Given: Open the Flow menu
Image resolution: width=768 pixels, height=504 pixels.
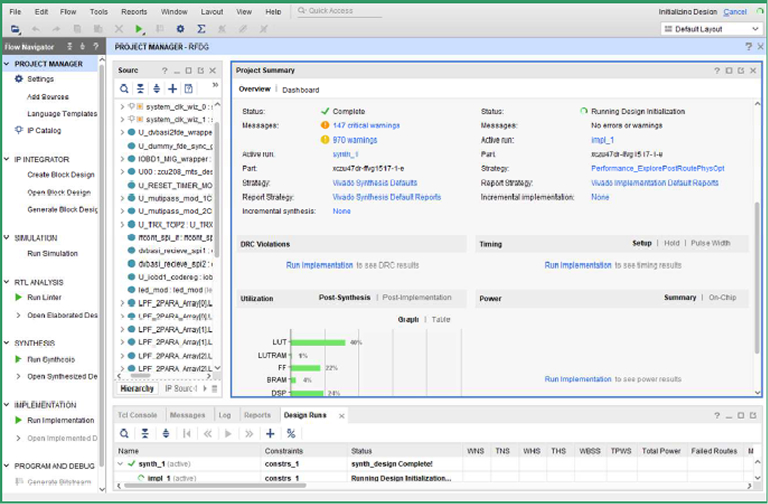Looking at the screenshot, I should pyautogui.click(x=68, y=12).
